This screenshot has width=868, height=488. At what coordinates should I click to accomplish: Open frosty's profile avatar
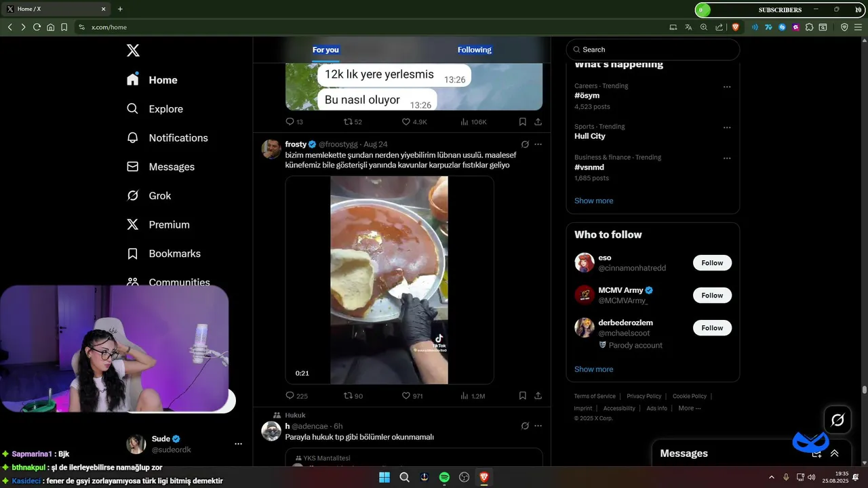click(x=271, y=149)
